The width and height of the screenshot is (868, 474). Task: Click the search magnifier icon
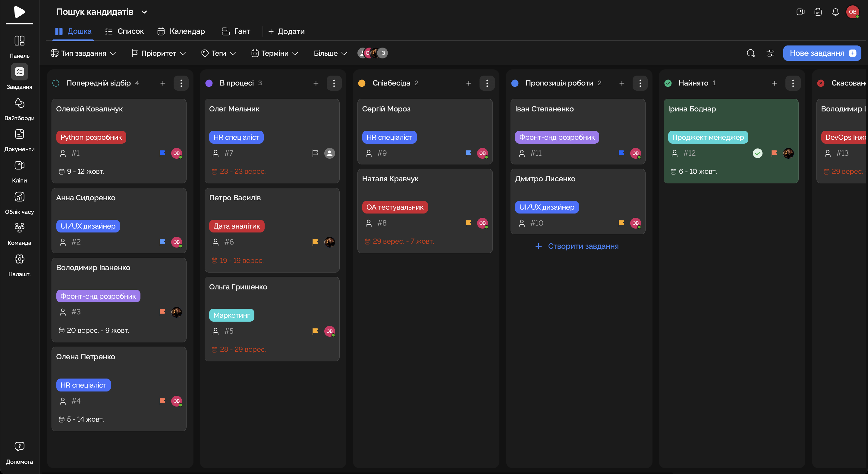pyautogui.click(x=750, y=53)
